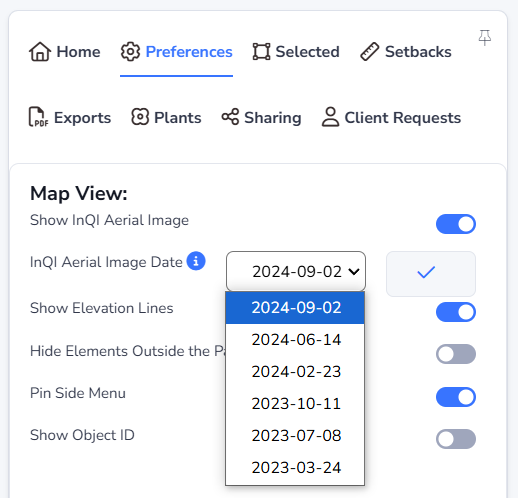Viewport: 518px width, 498px height.
Task: Disable the Show Elevation Lines switch
Action: 456,312
